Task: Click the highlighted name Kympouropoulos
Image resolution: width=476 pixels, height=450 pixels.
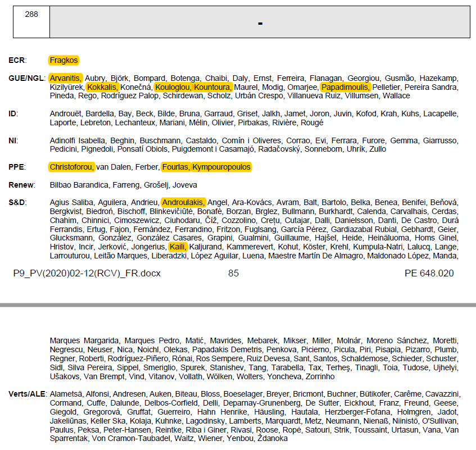Action: point(221,167)
